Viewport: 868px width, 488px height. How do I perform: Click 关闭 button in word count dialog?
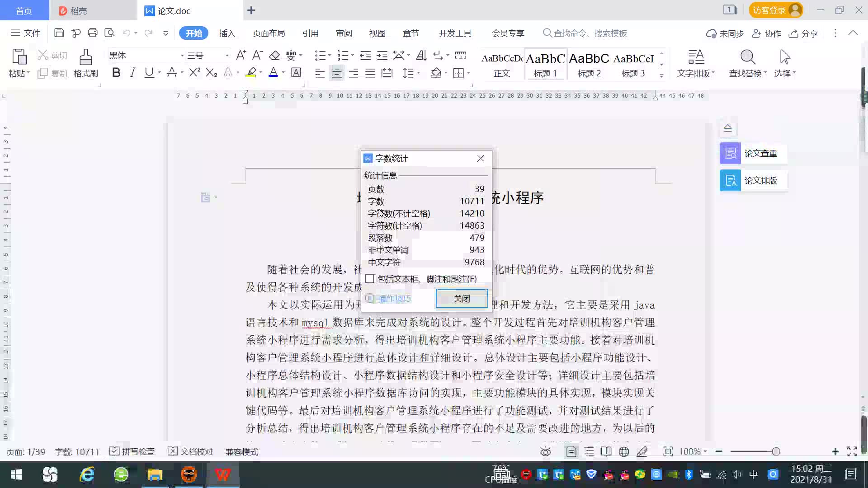462,298
